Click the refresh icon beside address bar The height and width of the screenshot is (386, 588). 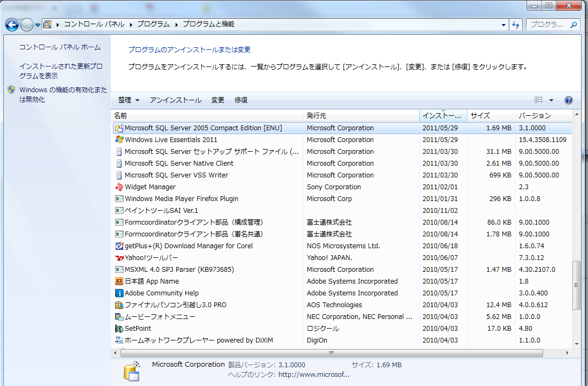click(x=516, y=25)
